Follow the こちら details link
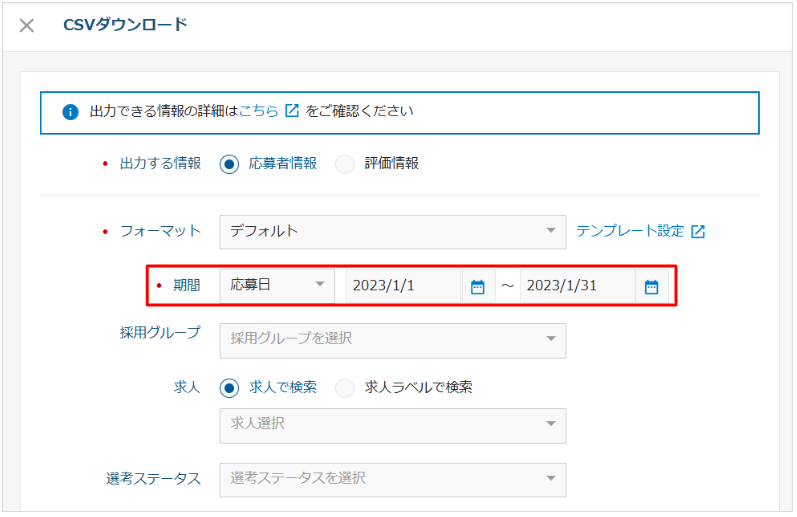 (x=258, y=111)
